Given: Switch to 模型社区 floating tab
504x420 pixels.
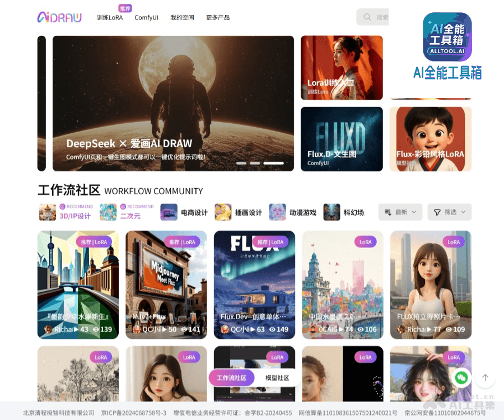Looking at the screenshot, I should [277, 378].
